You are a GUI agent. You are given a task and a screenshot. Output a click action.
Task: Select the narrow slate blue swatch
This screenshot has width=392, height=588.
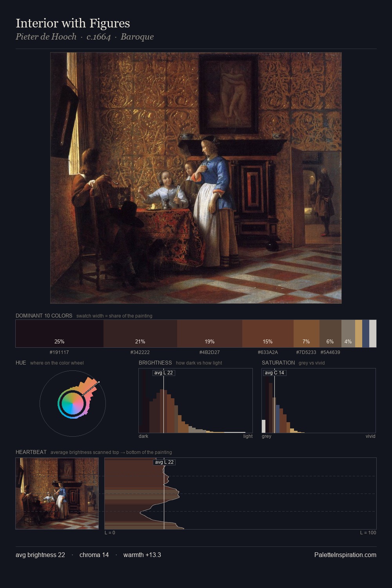coord(366,334)
